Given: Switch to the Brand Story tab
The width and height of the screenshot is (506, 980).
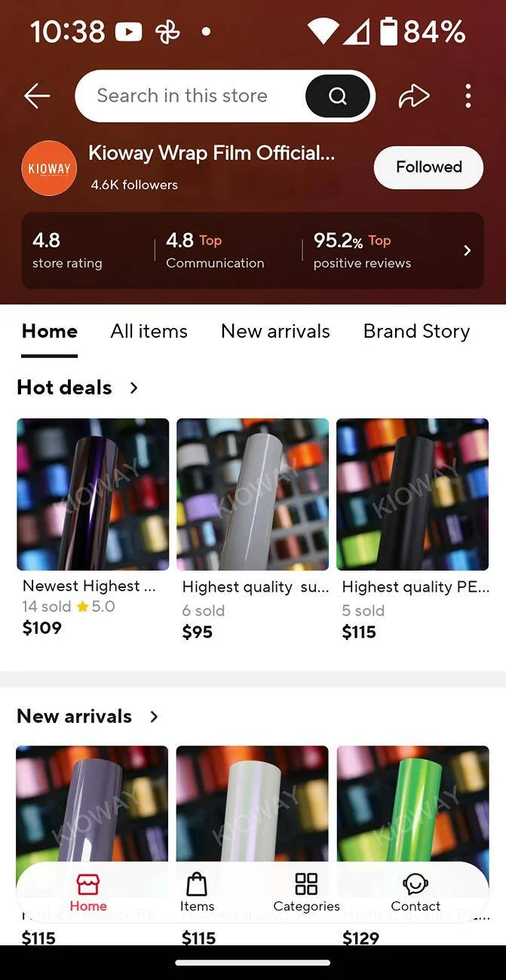Looking at the screenshot, I should (x=416, y=331).
